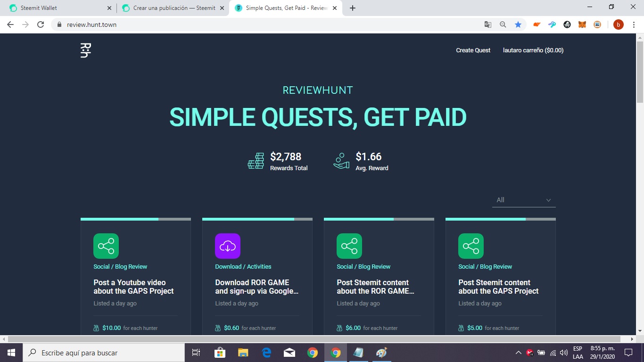Open File Explorer from the taskbar
This screenshot has width=644, height=362.
[243, 353]
